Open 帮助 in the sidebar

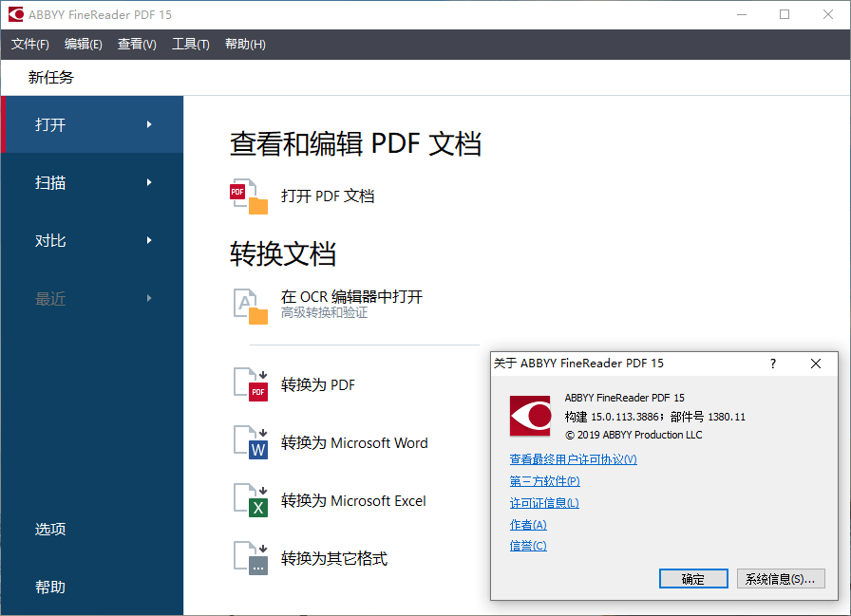pyautogui.click(x=50, y=587)
